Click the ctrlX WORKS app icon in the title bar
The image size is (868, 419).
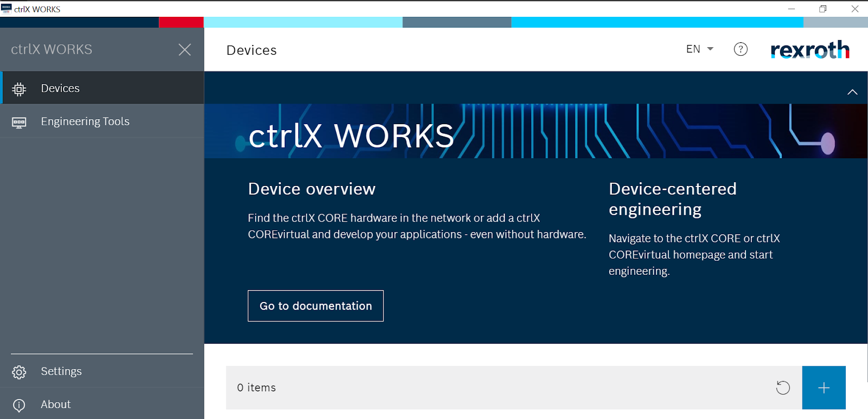7,9
